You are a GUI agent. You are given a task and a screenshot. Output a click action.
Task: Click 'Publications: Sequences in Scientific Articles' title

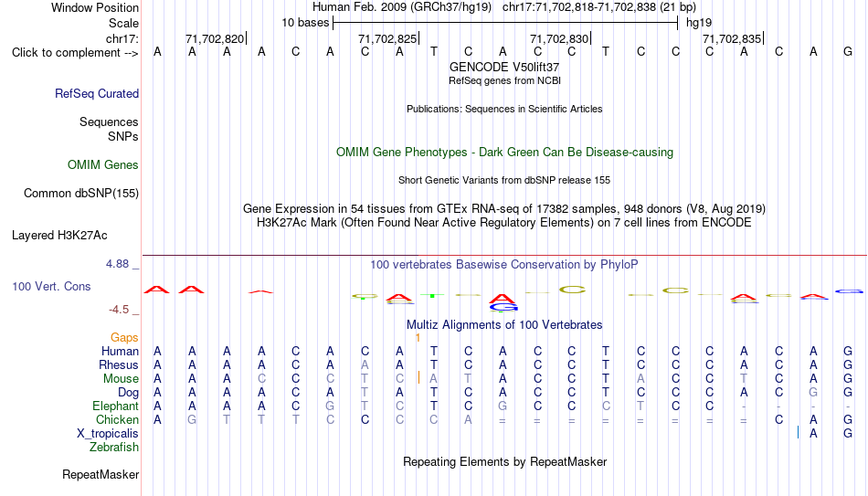coord(504,109)
